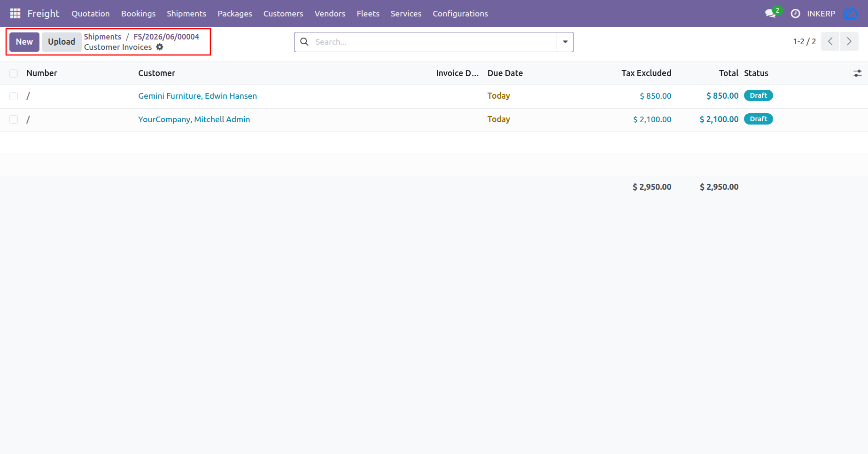868x454 pixels.
Task: Click the user avatar logo icon
Action: click(851, 14)
